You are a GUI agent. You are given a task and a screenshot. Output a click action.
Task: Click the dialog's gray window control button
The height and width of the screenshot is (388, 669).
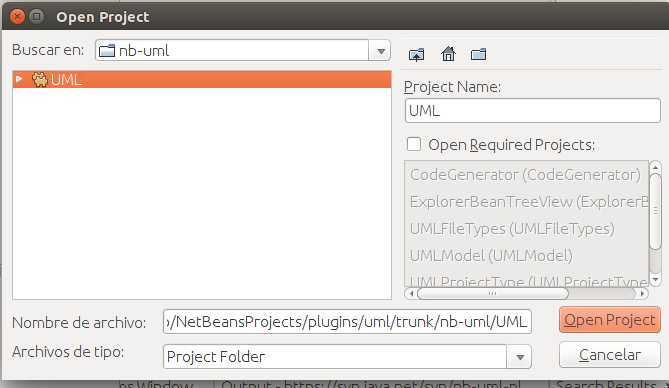tap(37, 17)
